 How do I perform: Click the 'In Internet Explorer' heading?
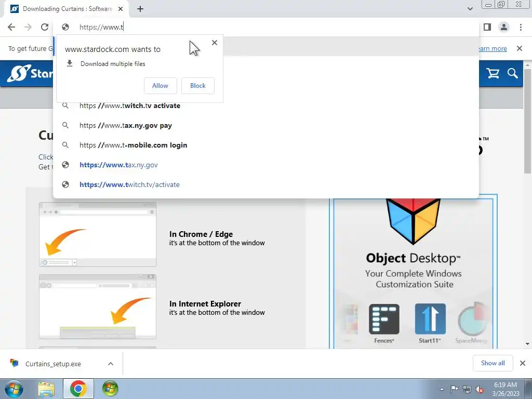[205, 303]
